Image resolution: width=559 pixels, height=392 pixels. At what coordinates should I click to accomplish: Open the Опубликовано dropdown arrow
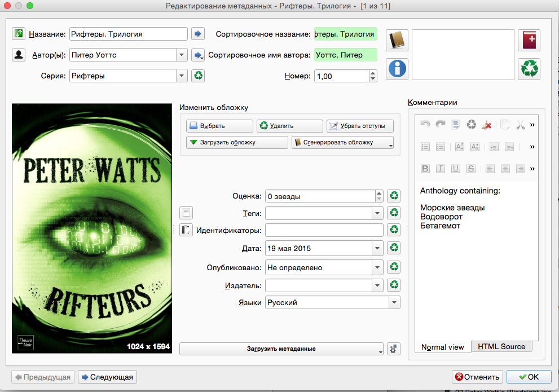pos(377,267)
